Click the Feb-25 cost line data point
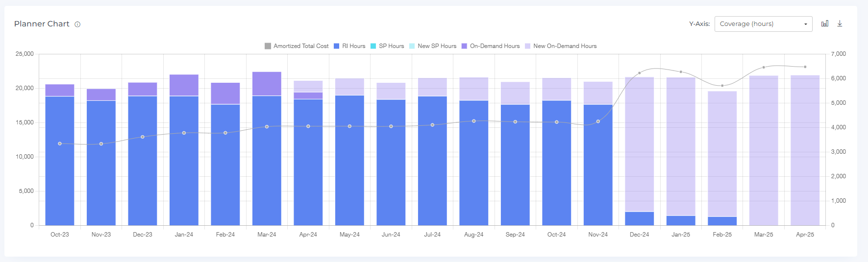 tap(722, 86)
